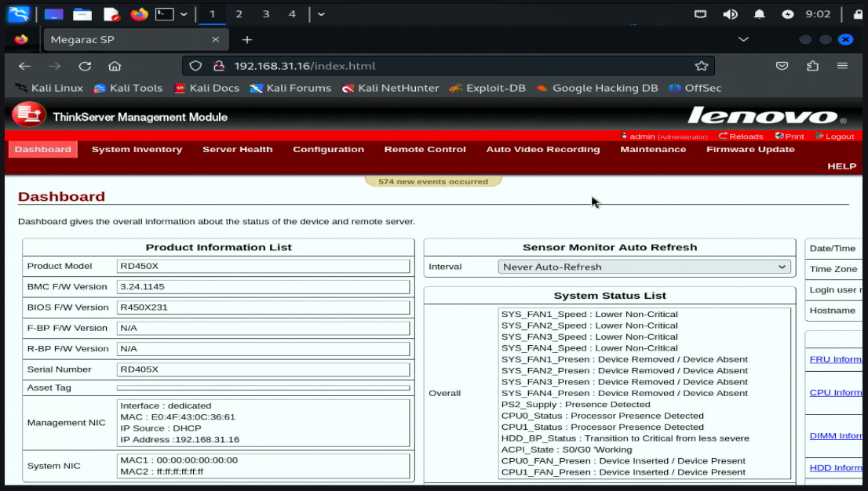
Task: Switch to workspace 3
Action: point(266,14)
